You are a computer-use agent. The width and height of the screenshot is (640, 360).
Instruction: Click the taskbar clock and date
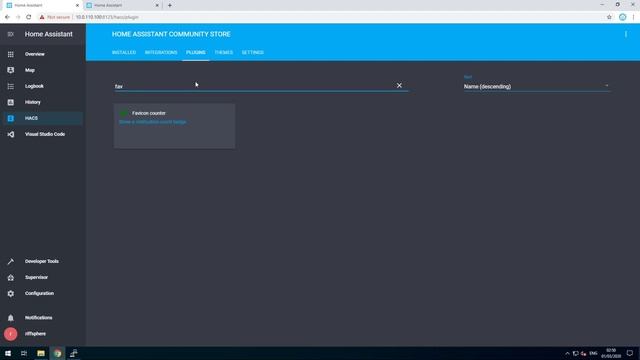pos(611,353)
